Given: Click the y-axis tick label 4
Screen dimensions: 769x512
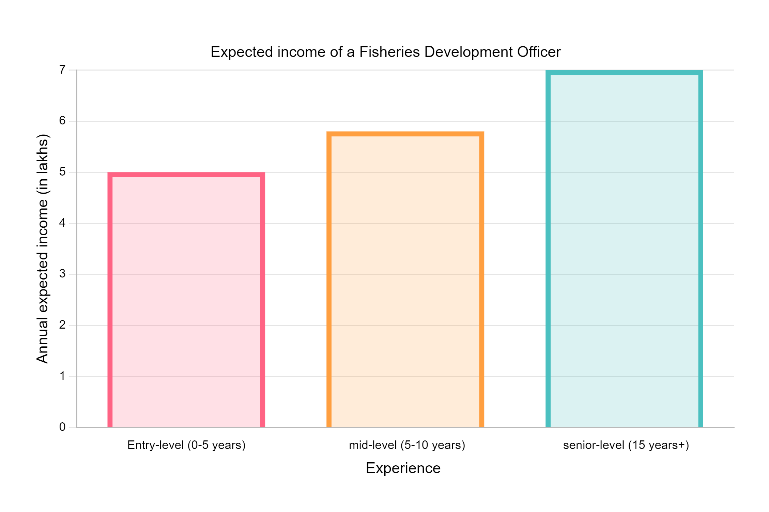Looking at the screenshot, I should 62,224.
